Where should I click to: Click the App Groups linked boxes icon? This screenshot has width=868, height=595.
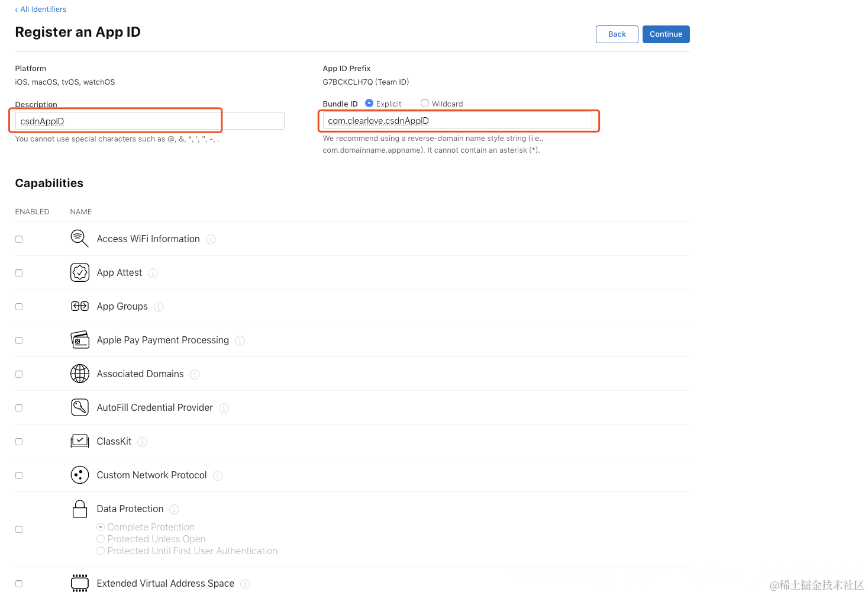[x=79, y=306]
